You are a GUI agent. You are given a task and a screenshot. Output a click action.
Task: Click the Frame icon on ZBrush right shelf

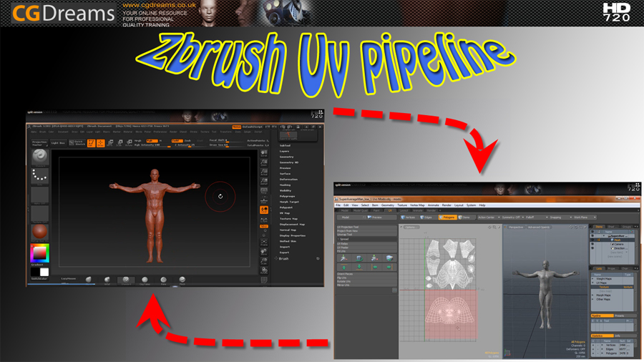(263, 242)
